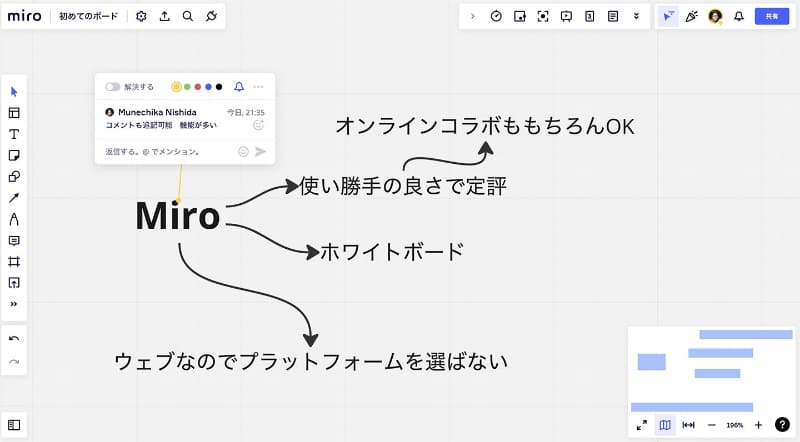This screenshot has height=442, width=800.
Task: Pick the blue comment color
Action: click(208, 87)
